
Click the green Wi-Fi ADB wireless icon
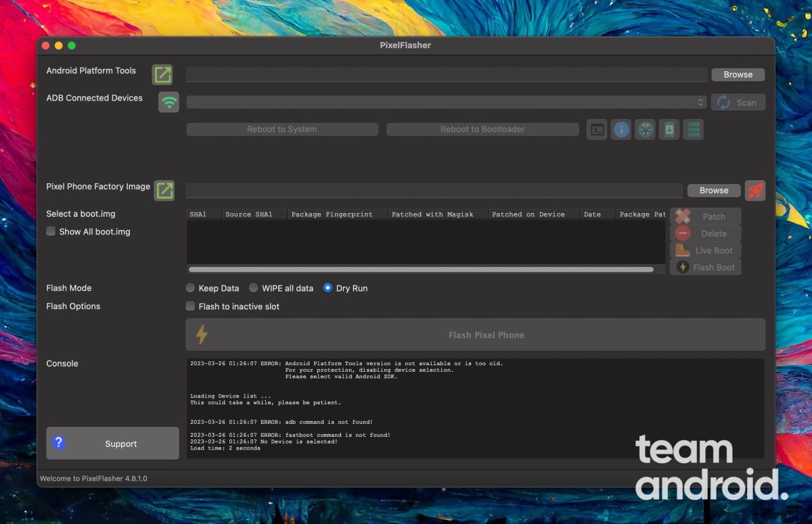169,102
